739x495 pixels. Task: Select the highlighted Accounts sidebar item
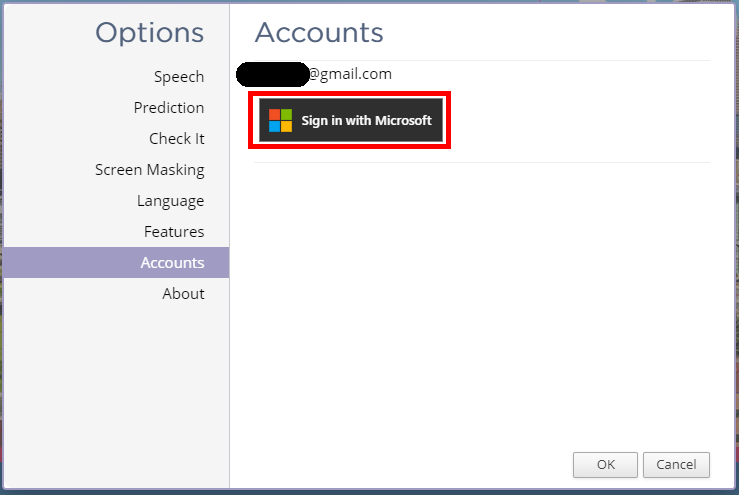click(x=116, y=263)
